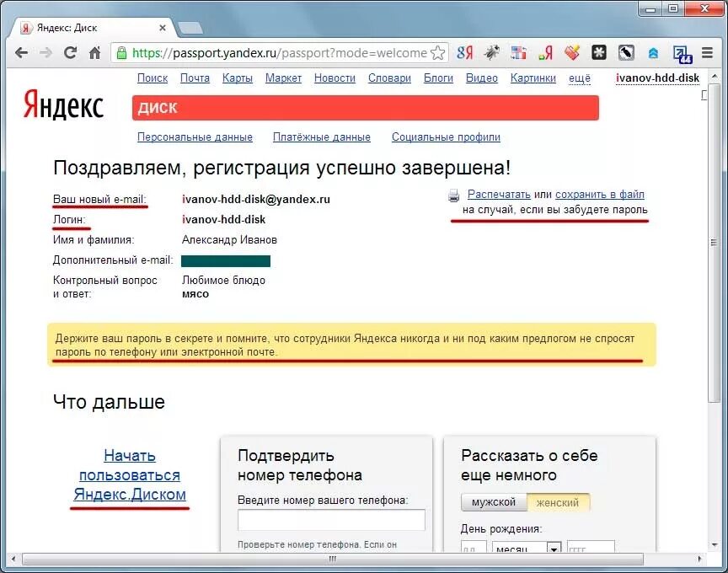728x573 pixels.
Task: Click the horizontal scrollbar right arrow
Action: click(x=700, y=559)
